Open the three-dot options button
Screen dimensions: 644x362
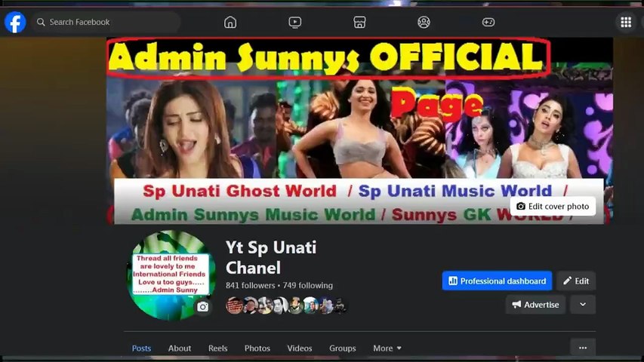click(583, 348)
